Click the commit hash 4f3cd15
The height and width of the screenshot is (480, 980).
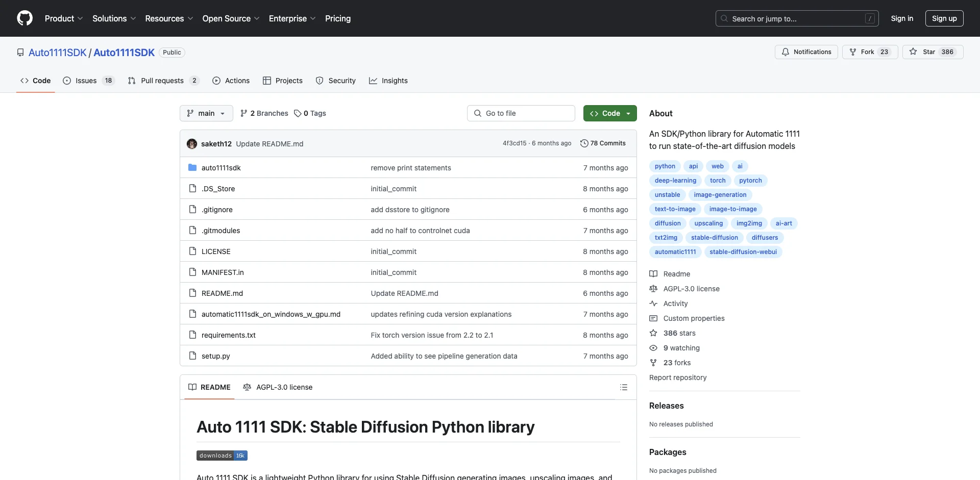pyautogui.click(x=514, y=143)
